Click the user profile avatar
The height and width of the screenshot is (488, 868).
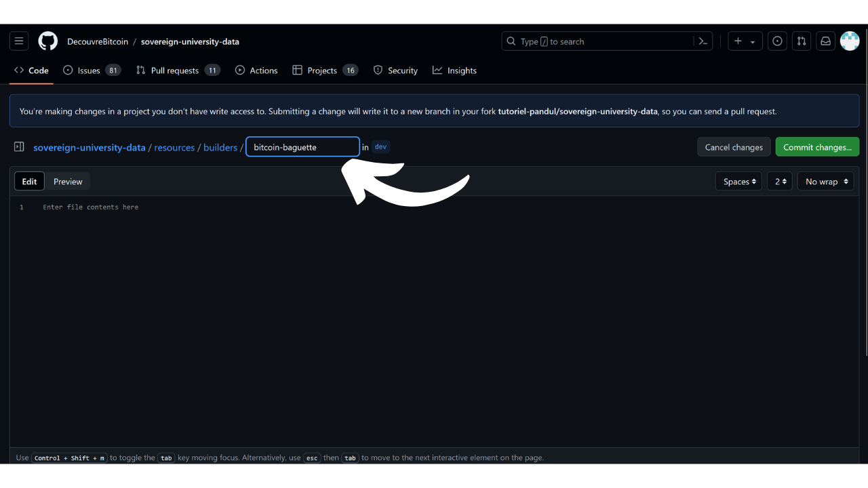pyautogui.click(x=850, y=41)
